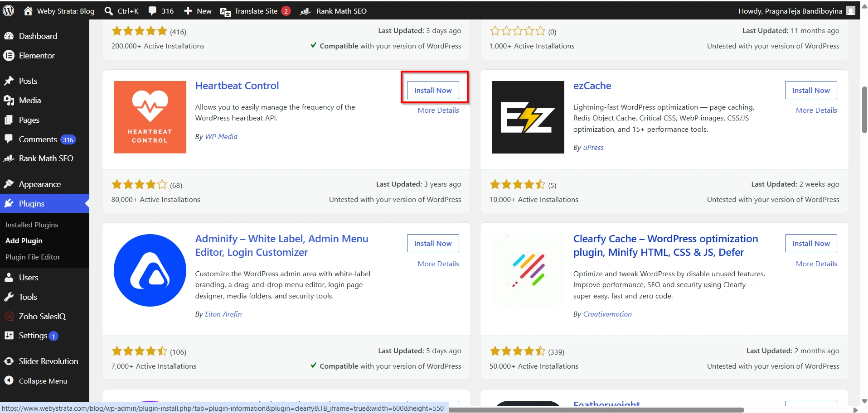Visit author Creativemotion link
The width and height of the screenshot is (868, 413).
607,314
